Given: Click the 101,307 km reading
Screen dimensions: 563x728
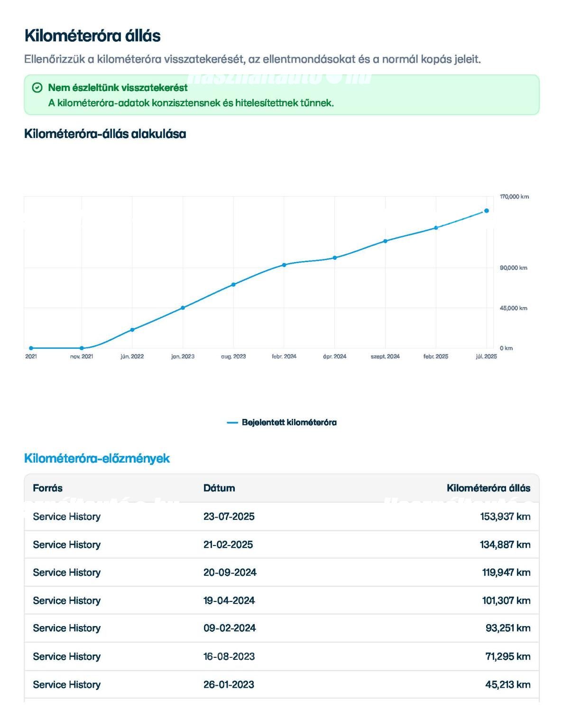Looking at the screenshot, I should click(506, 600).
